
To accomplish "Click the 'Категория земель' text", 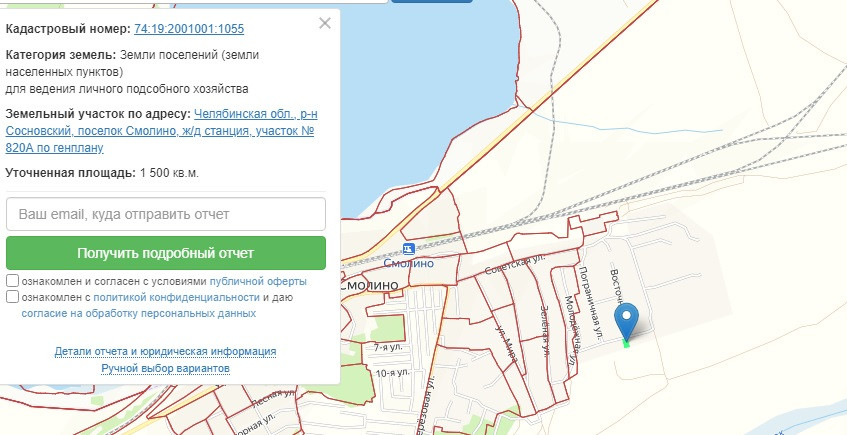I will tap(60, 55).
